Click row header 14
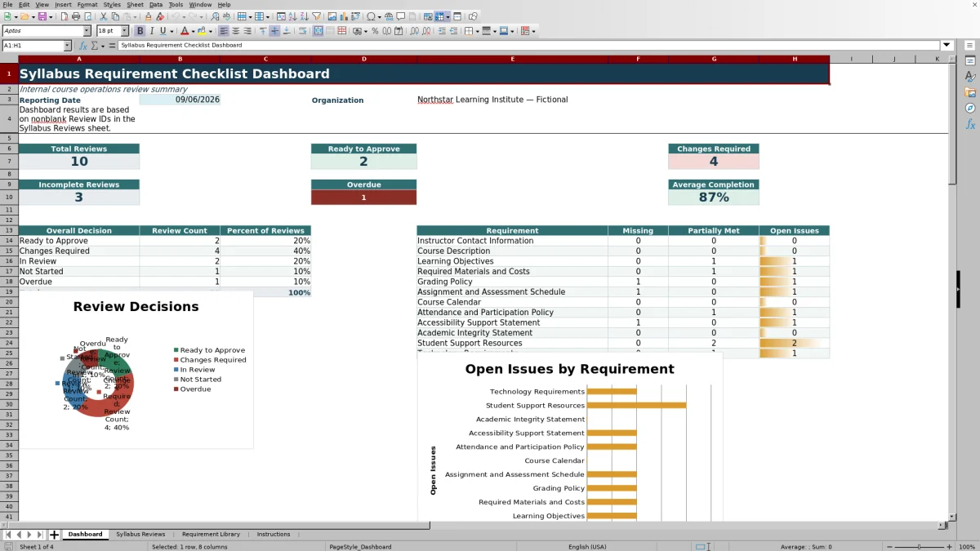Image resolution: width=980 pixels, height=551 pixels. point(9,241)
